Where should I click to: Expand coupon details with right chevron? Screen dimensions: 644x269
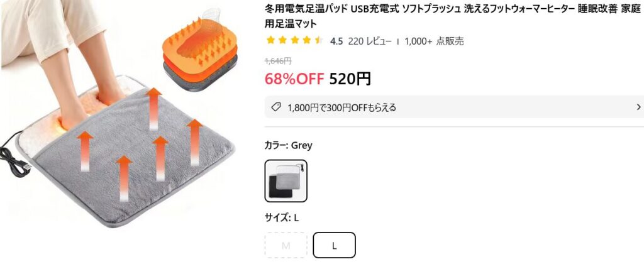[x=638, y=107]
